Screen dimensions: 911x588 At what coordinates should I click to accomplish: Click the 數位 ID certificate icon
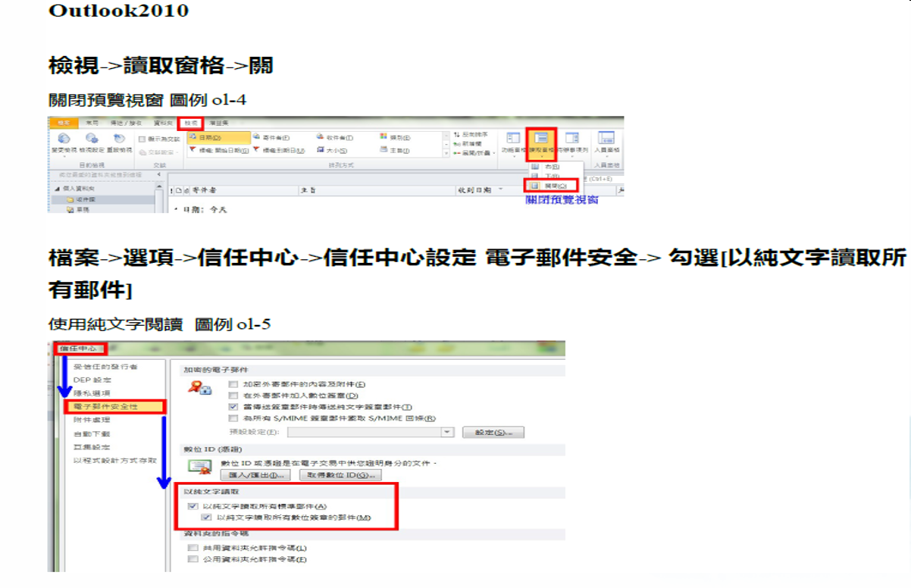coord(199,468)
